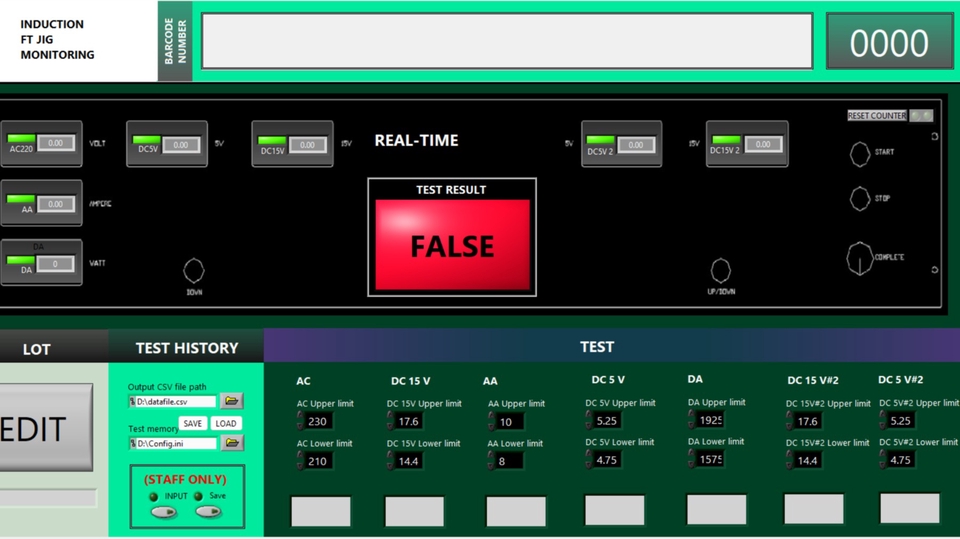Click the INDUCTION FT JIG MONITORING title
Image resolution: width=960 pixels, height=539 pixels.
coord(57,40)
